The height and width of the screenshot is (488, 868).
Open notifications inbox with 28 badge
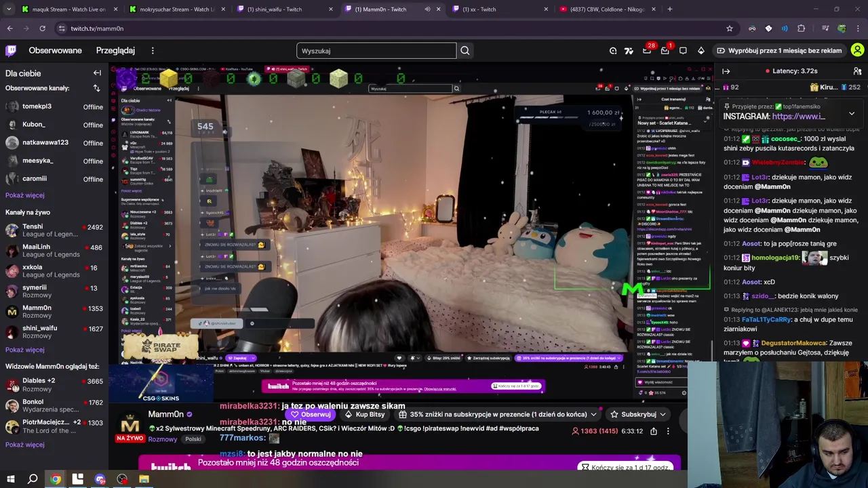pos(647,51)
